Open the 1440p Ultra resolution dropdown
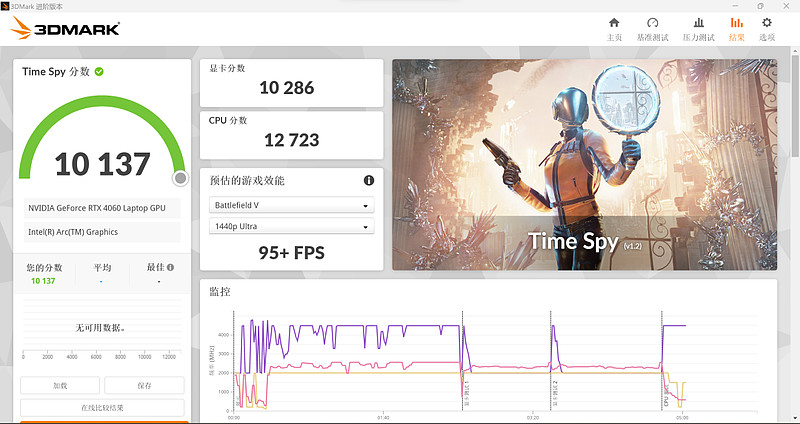Image resolution: width=800 pixels, height=424 pixels. (291, 226)
